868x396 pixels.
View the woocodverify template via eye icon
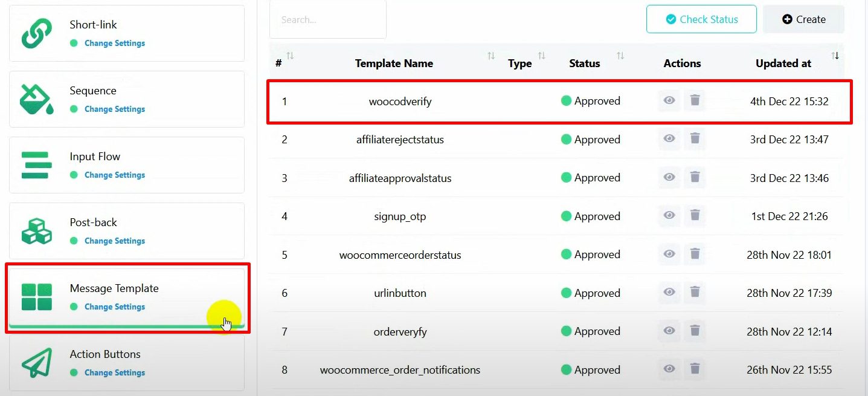coord(669,101)
